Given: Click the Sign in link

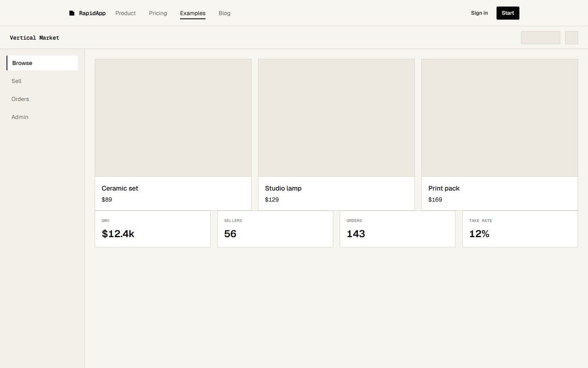Looking at the screenshot, I should tap(479, 13).
